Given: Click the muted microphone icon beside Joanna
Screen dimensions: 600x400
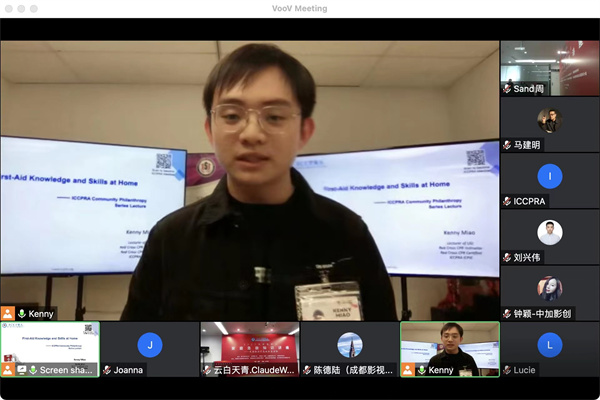Looking at the screenshot, I should (107, 370).
